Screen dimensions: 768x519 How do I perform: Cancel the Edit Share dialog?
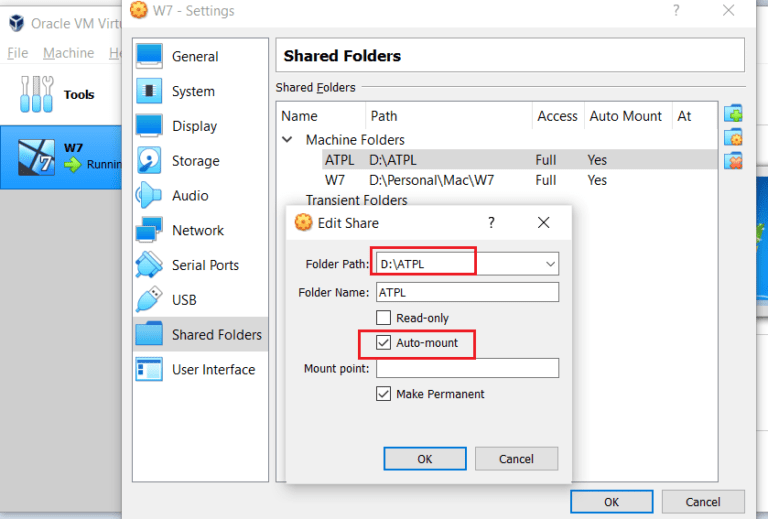tap(516, 459)
